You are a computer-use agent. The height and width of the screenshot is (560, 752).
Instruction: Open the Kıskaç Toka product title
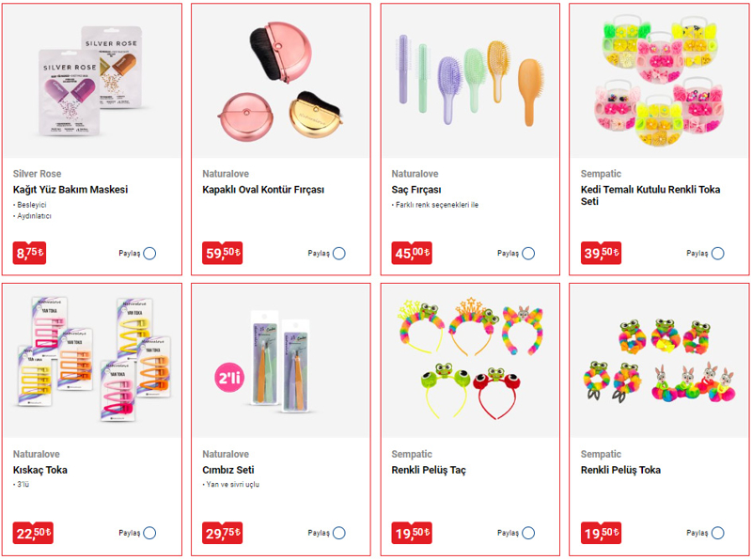pyautogui.click(x=39, y=470)
